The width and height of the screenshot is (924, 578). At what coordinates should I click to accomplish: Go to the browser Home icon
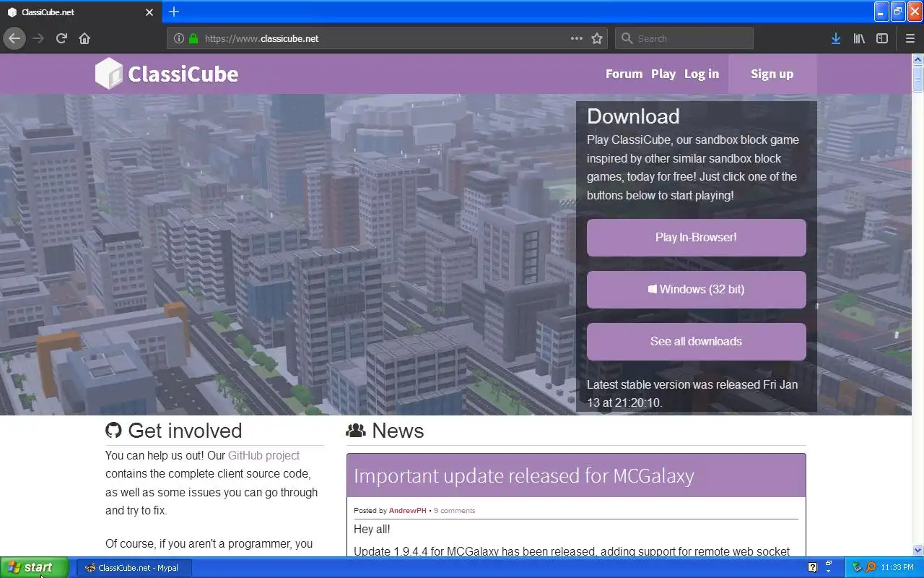84,38
